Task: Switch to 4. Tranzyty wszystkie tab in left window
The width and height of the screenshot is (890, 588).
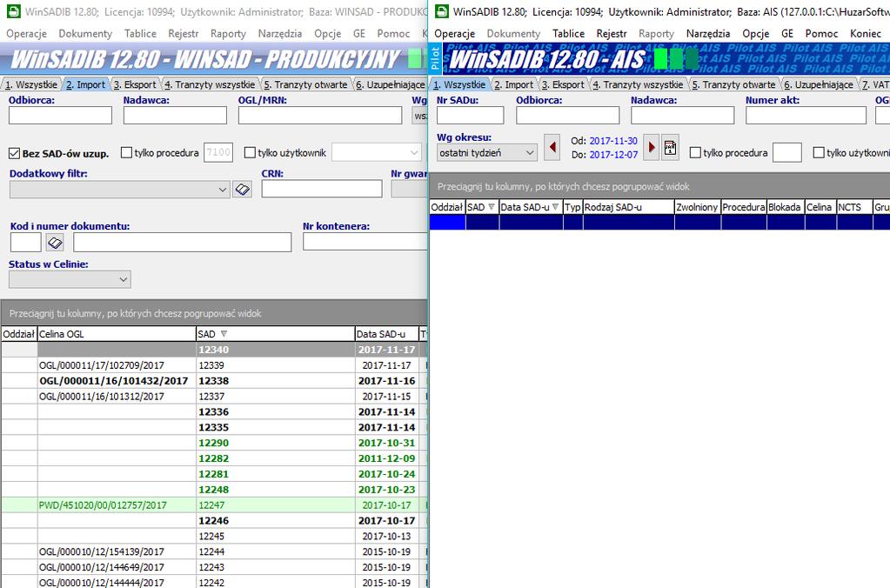Action: point(210,84)
